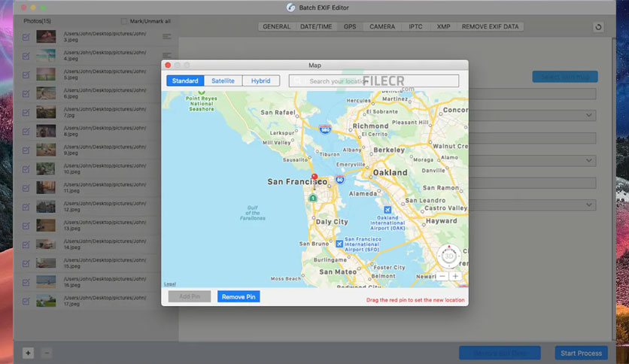The height and width of the screenshot is (364, 629).
Task: Click the Oakland International Airport icon
Action: click(387, 210)
